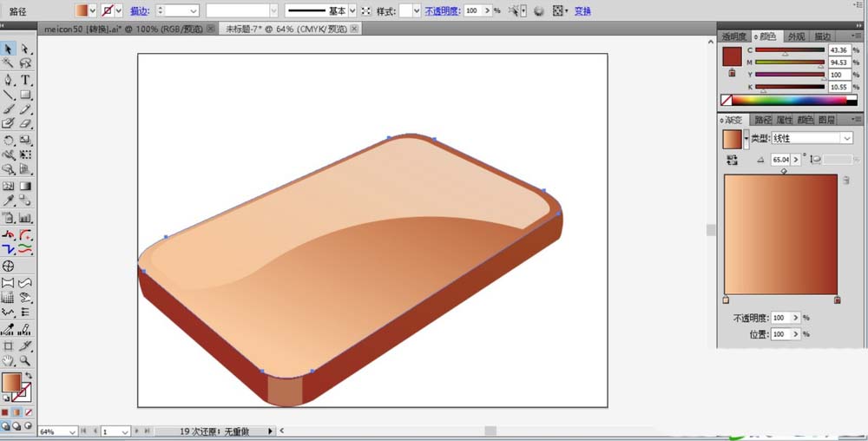This screenshot has height=441, width=868.
Task: Open the 样式 graphic style dropdown
Action: pos(417,10)
